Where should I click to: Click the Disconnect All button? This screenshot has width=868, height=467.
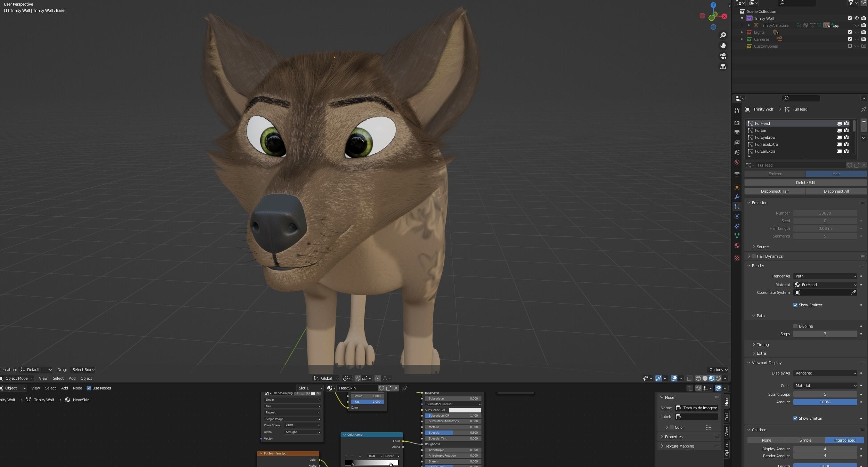coord(836,191)
